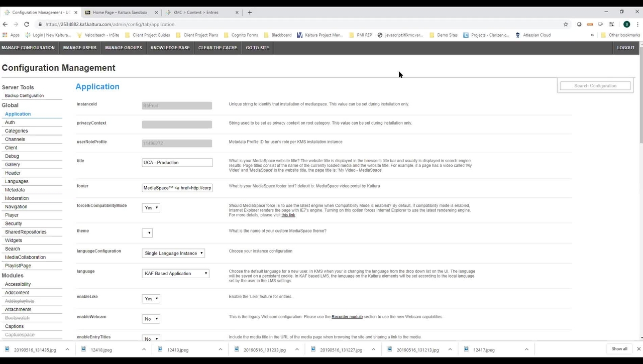Open forceIECompatibilityMode Yes dropdown
Viewport: 643px width, 364px height.
[x=151, y=208]
